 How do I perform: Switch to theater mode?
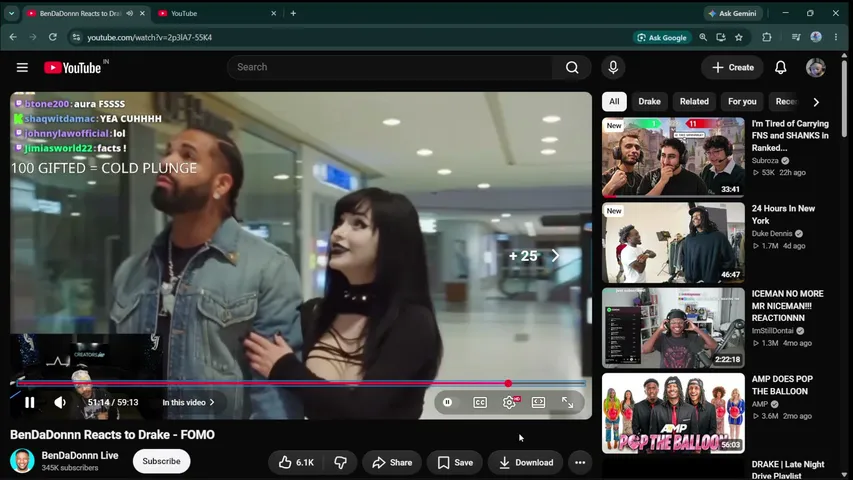pos(538,402)
